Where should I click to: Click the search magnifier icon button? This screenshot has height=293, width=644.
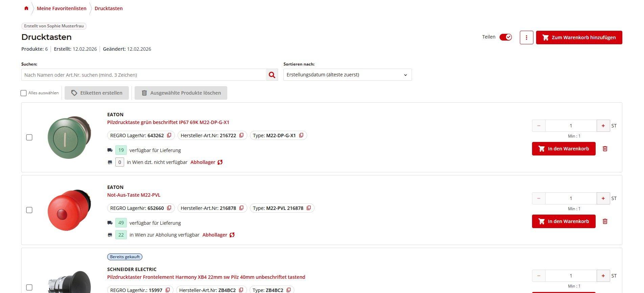pyautogui.click(x=272, y=75)
